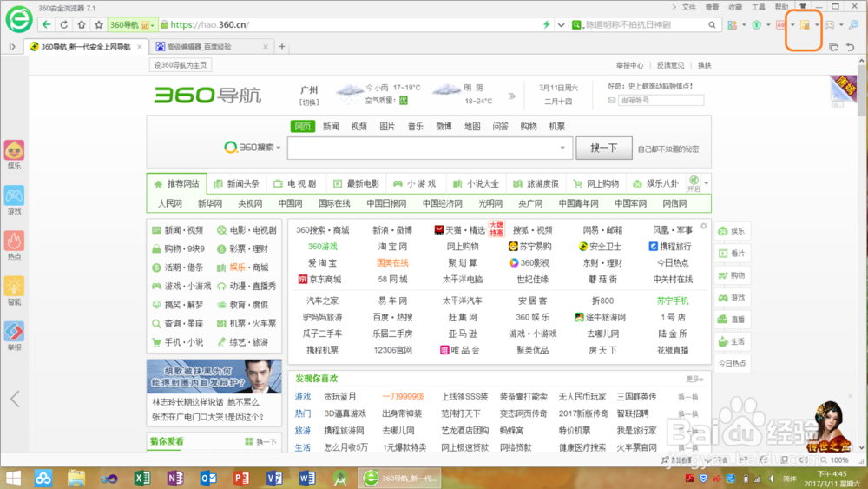Image resolution: width=868 pixels, height=489 pixels.
Task: Switch to the 小游戏 category tab
Action: (x=415, y=183)
